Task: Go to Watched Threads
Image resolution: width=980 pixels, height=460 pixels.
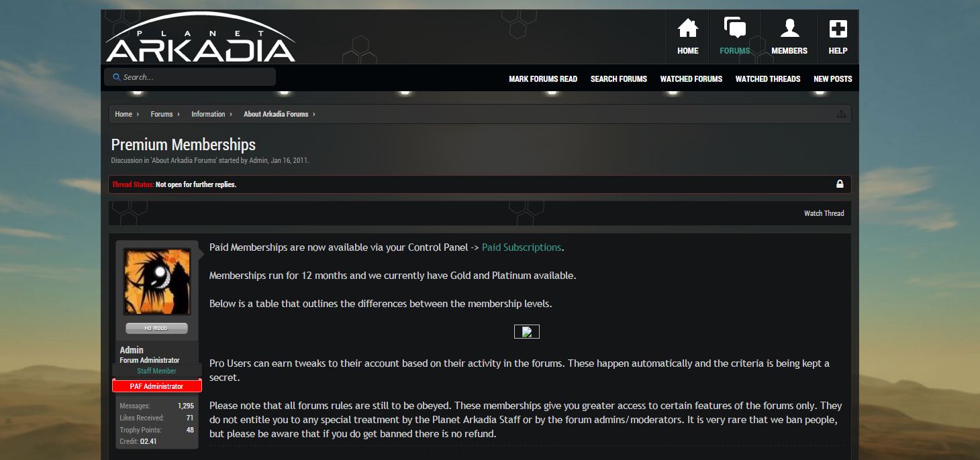Action: coord(767,79)
